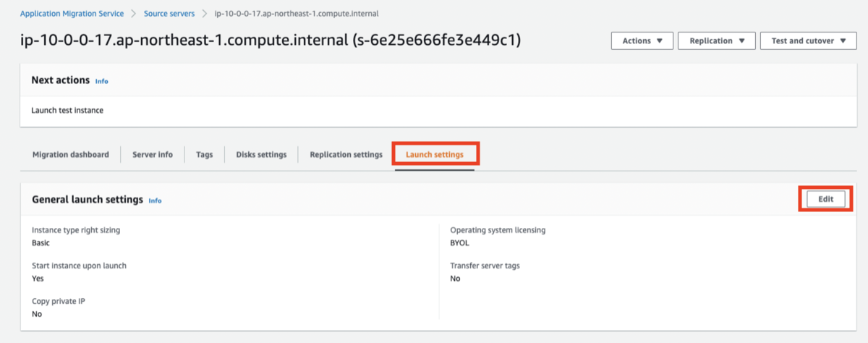Click Info link beside Next actions
Image resolution: width=868 pixels, height=343 pixels.
(x=102, y=81)
